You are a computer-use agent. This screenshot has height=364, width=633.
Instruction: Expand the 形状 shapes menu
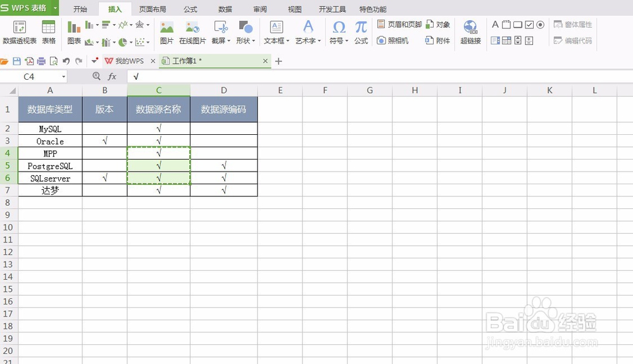click(246, 32)
